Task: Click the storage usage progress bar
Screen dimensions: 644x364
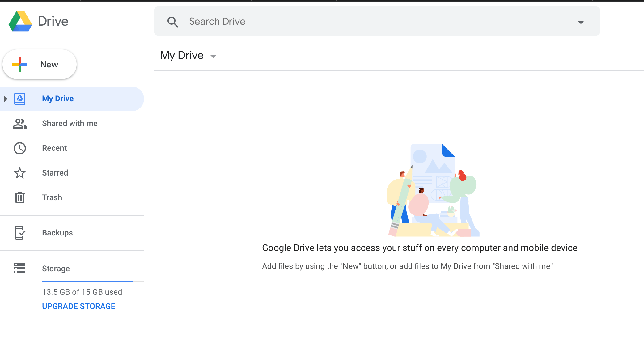Action: [93, 281]
